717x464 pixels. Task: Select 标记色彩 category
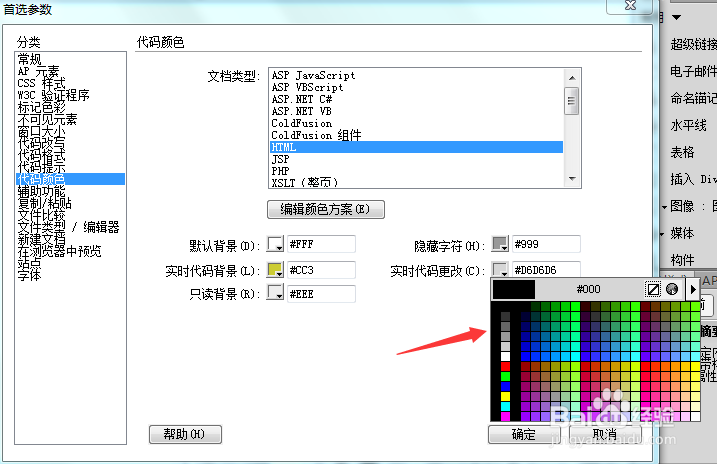pos(70,107)
